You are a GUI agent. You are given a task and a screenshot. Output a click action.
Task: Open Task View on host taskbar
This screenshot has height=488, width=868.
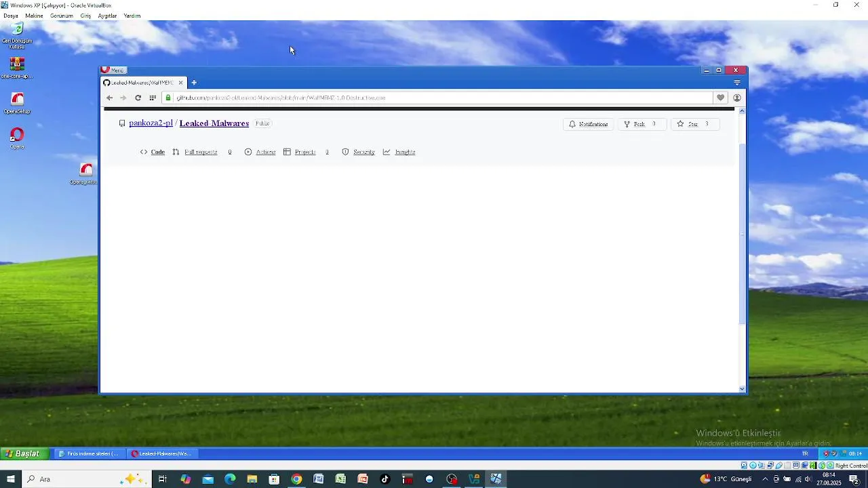point(163,479)
